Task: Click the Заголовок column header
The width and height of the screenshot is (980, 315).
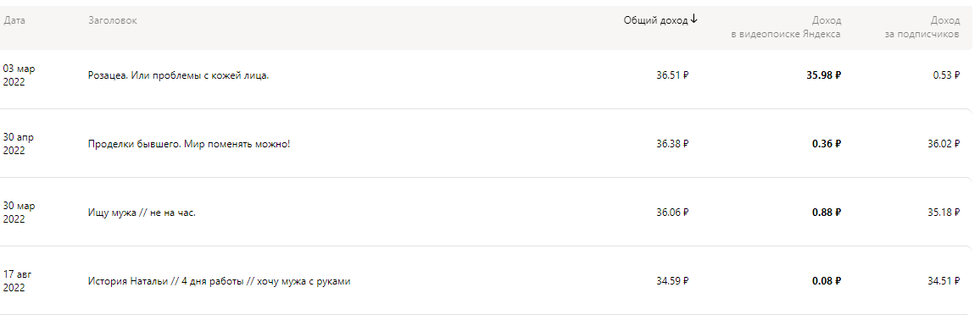Action: click(113, 20)
